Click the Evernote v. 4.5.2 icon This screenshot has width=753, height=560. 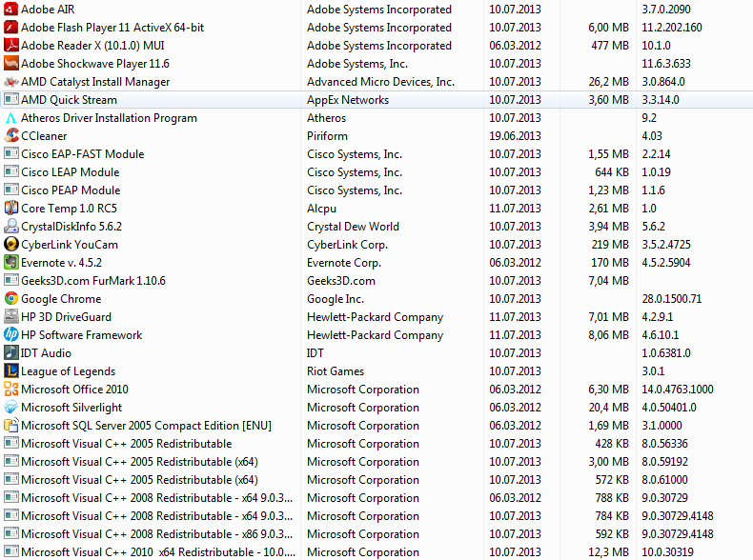(11, 263)
